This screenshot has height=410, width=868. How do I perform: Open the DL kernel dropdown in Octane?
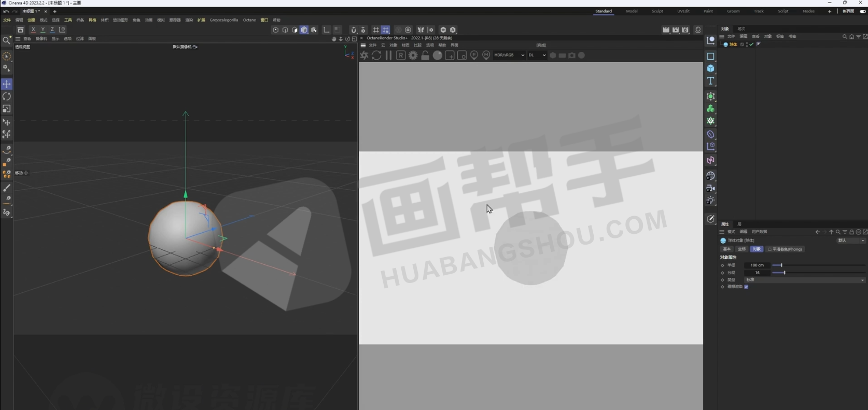coord(537,55)
